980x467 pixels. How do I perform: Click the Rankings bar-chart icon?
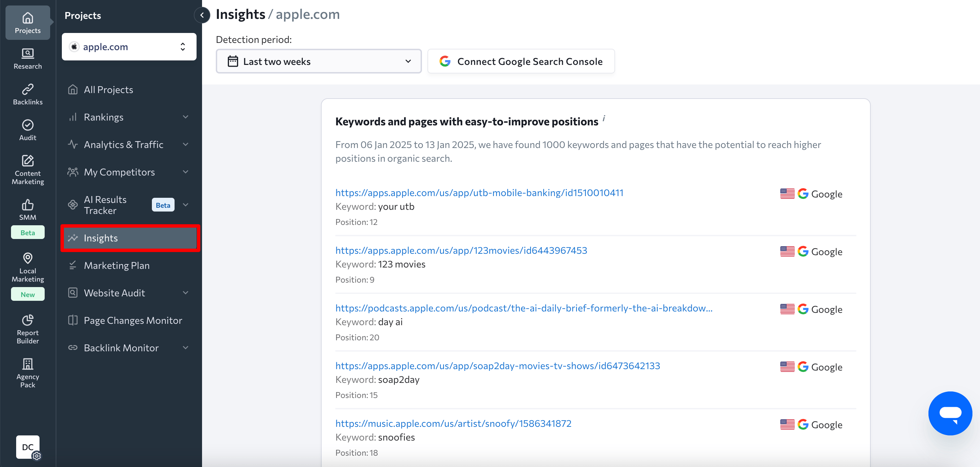click(x=73, y=117)
